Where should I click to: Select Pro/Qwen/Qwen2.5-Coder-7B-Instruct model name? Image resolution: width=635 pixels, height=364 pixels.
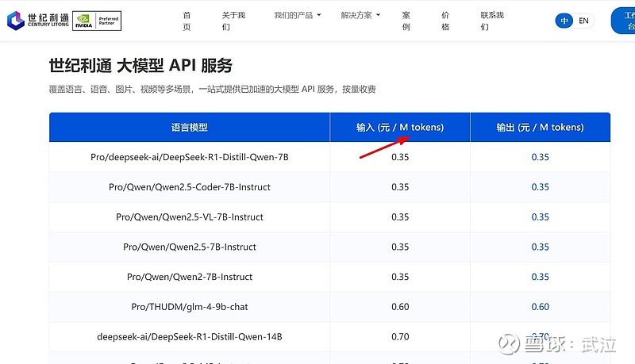190,187
